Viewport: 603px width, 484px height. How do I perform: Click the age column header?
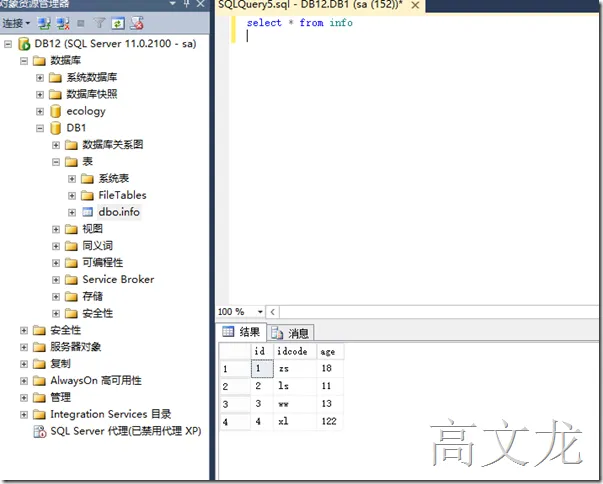click(x=330, y=351)
